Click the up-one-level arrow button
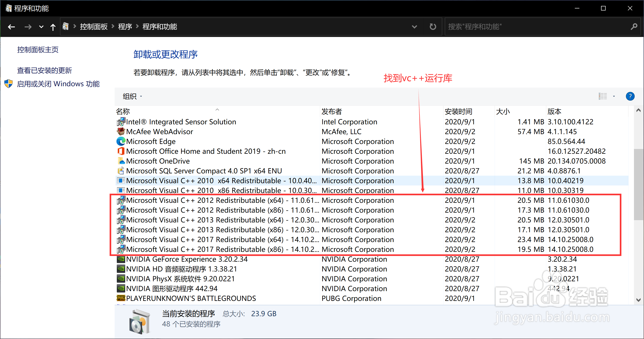The height and width of the screenshot is (339, 644). tap(53, 27)
